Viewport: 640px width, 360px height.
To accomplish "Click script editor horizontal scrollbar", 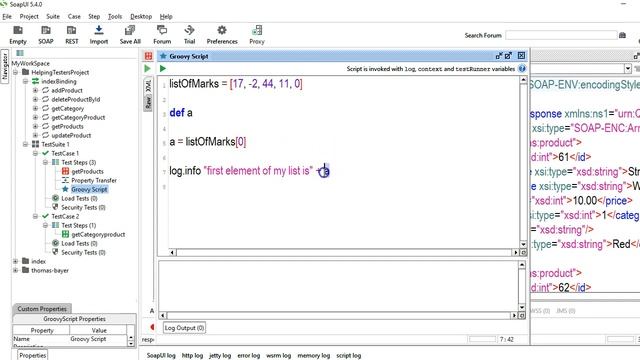I will point(344,253).
